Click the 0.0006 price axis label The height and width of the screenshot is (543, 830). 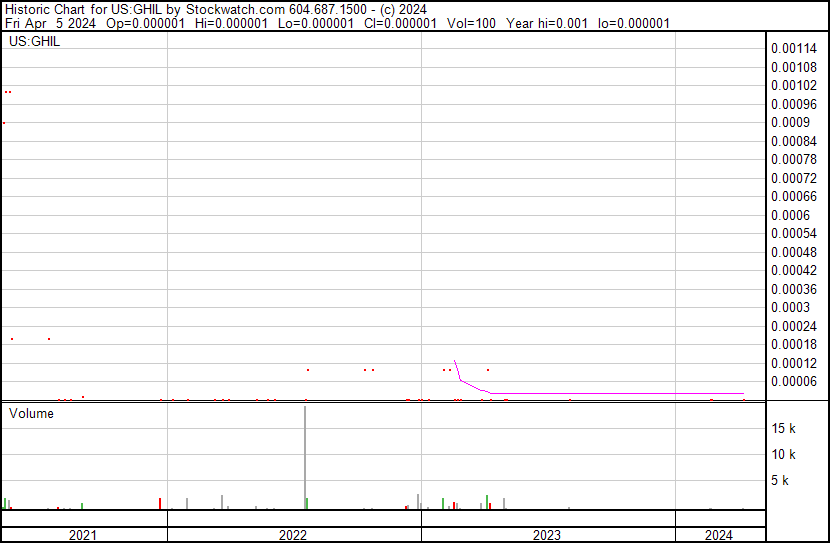click(790, 215)
